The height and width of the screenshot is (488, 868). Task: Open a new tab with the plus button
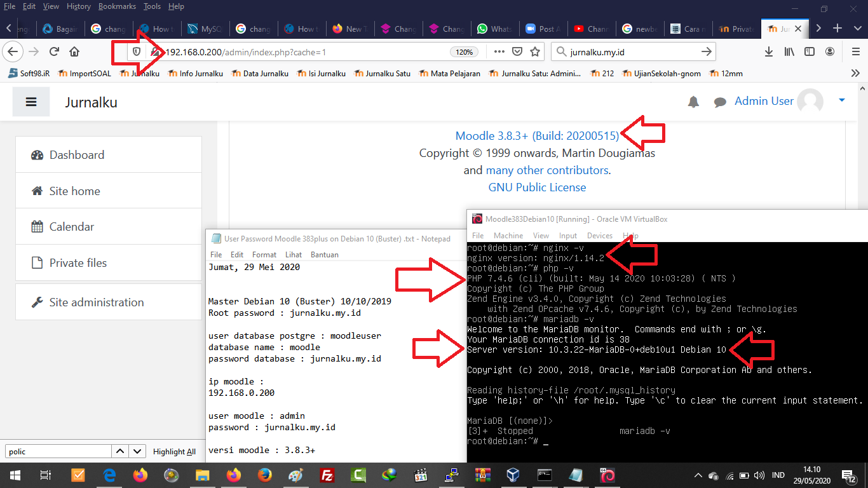coord(837,29)
